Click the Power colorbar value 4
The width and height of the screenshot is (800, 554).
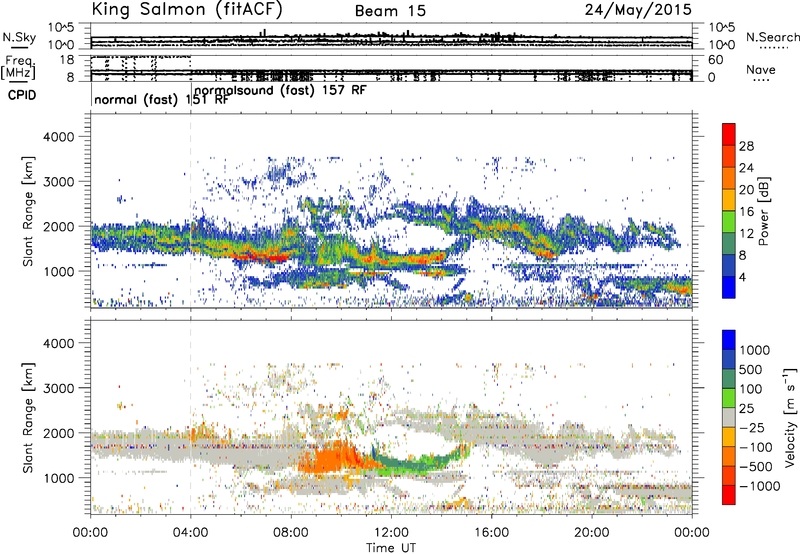click(x=743, y=277)
